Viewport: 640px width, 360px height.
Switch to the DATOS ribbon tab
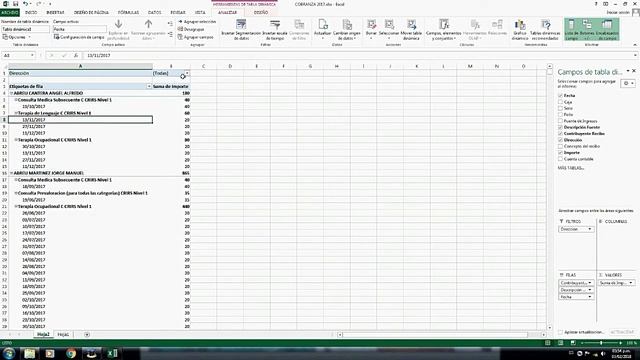coord(154,13)
